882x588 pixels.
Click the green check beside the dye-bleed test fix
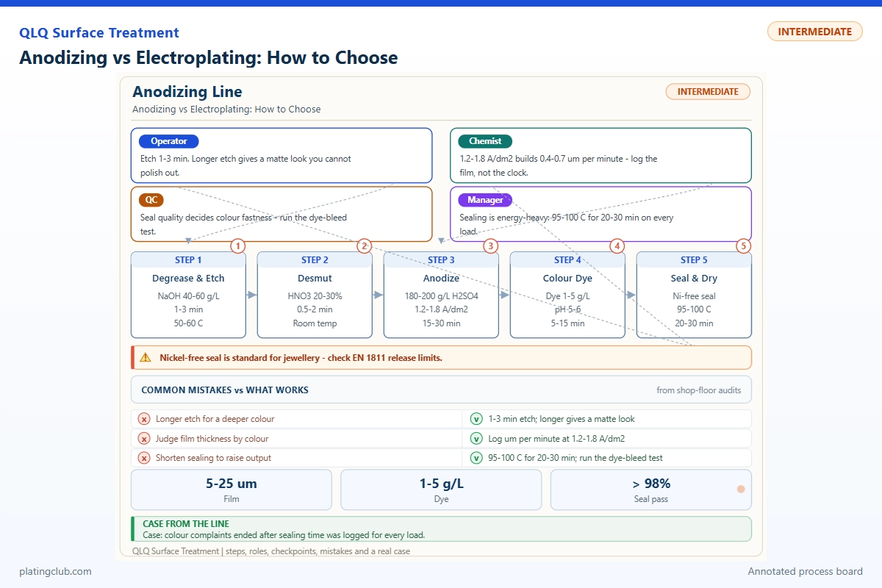[x=476, y=458]
